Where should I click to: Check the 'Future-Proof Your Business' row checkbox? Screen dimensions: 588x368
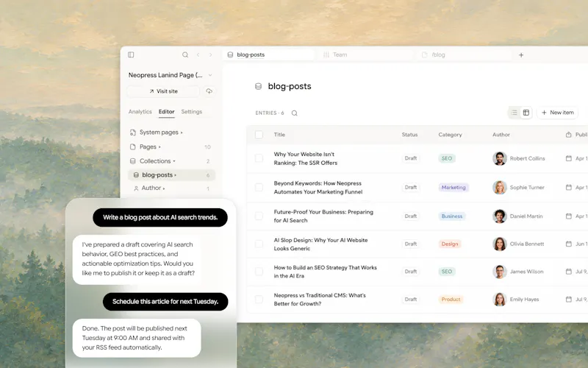pyautogui.click(x=259, y=216)
